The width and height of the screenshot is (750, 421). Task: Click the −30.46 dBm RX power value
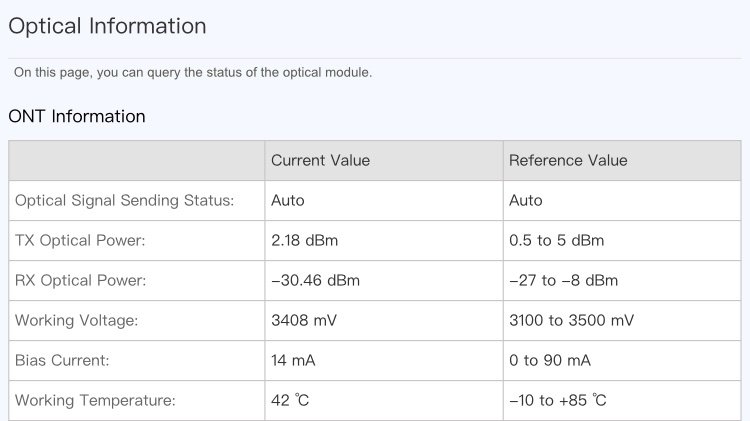tap(315, 280)
